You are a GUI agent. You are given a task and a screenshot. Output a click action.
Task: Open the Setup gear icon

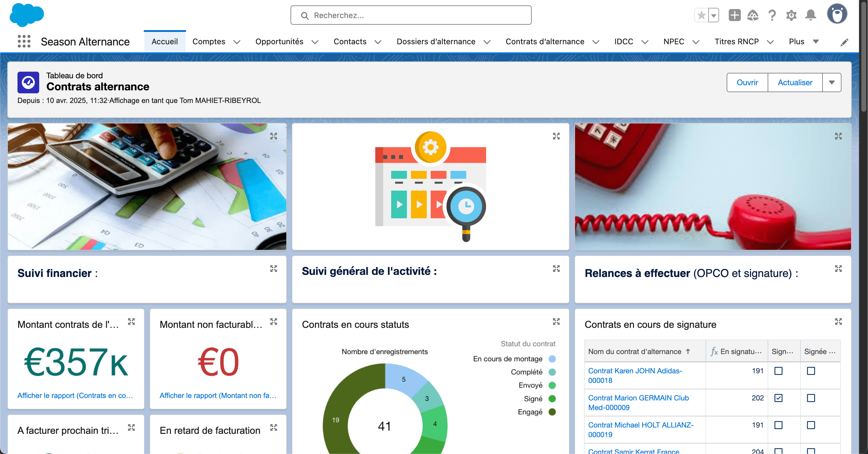(x=791, y=15)
